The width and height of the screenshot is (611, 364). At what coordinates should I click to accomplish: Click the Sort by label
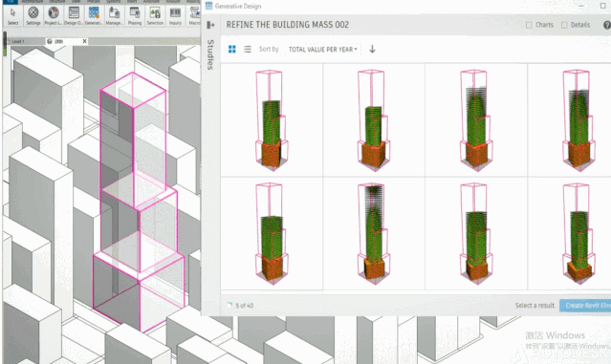coord(269,49)
